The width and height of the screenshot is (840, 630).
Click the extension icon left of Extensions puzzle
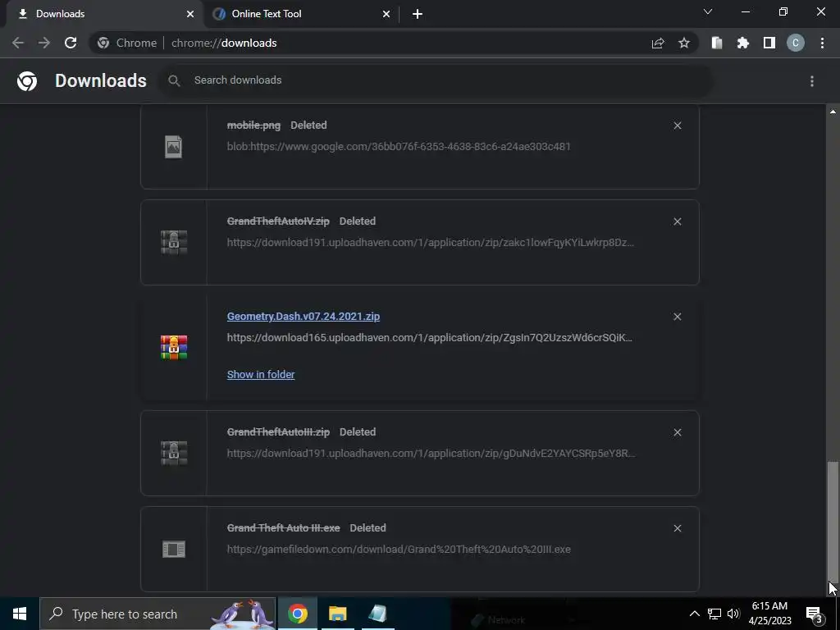[717, 43]
